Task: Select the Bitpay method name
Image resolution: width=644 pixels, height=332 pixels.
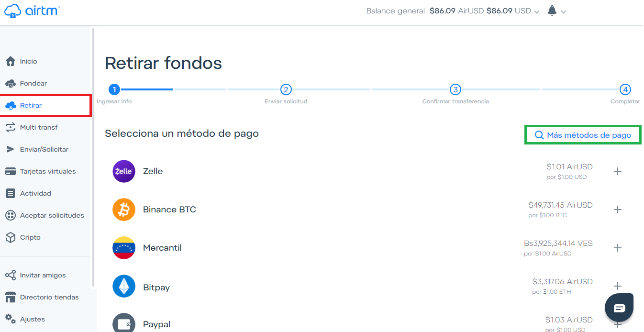Action: point(156,288)
